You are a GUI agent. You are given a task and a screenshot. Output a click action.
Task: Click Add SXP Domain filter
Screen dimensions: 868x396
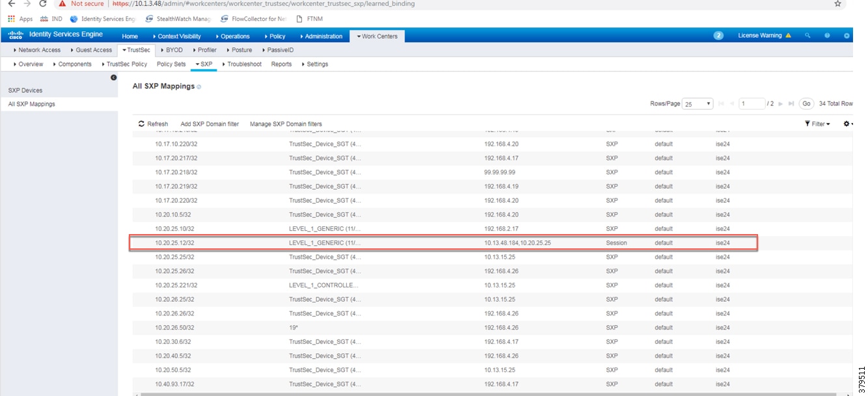[210, 124]
